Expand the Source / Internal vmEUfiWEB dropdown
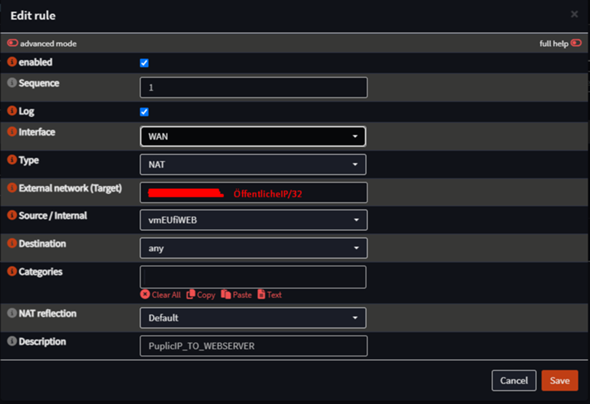This screenshot has height=404, width=590. pyautogui.click(x=254, y=220)
